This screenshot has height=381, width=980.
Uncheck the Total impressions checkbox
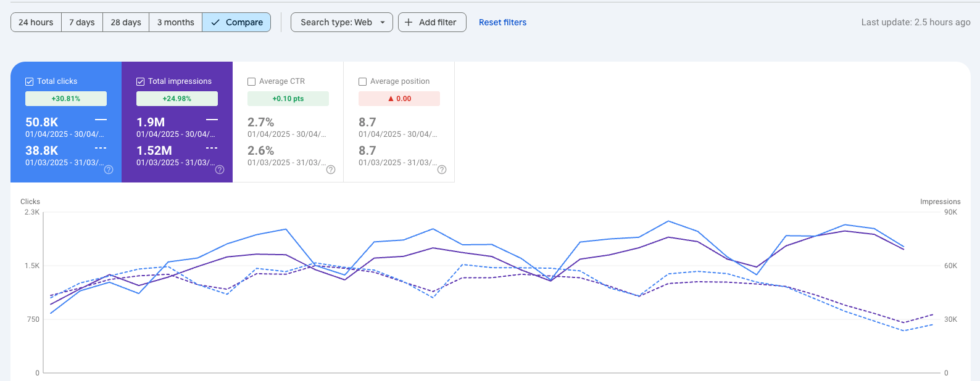(140, 81)
